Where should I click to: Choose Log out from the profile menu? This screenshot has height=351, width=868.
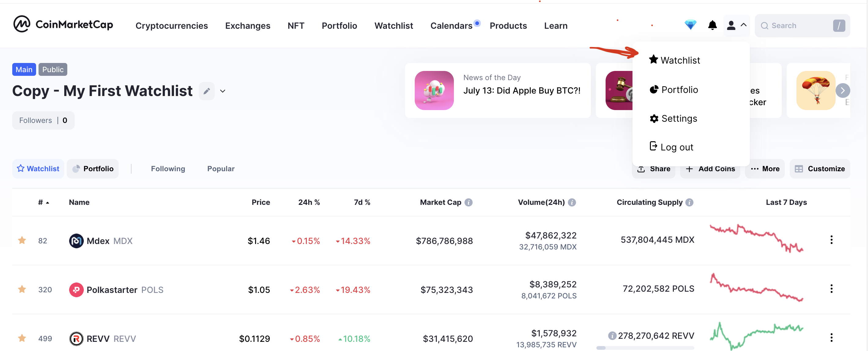tap(676, 147)
